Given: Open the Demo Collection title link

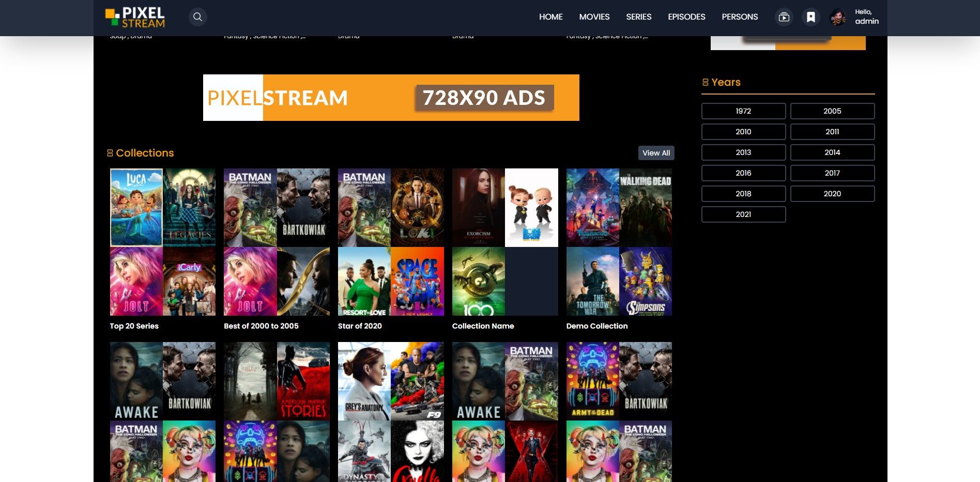Looking at the screenshot, I should [x=597, y=326].
